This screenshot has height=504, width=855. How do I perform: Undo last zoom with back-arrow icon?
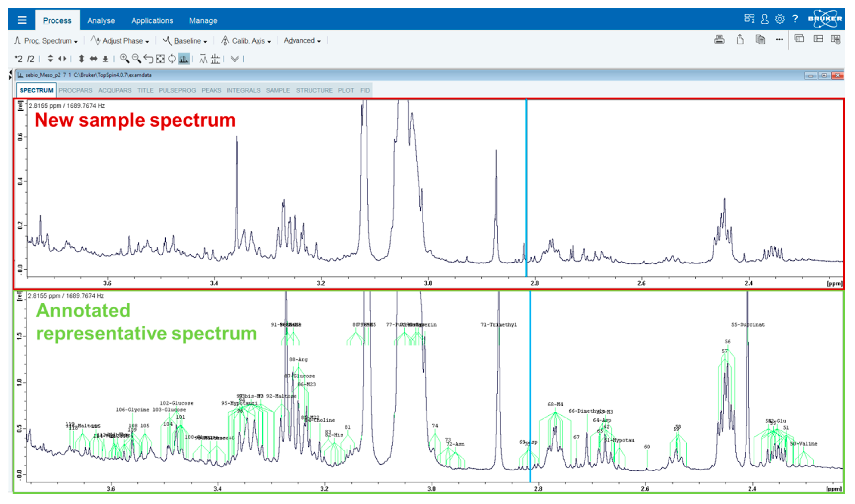[148, 59]
